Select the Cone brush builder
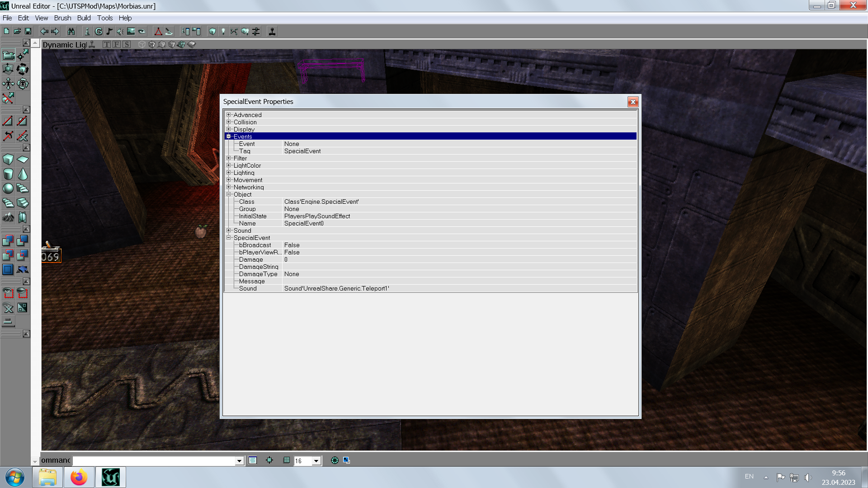 [x=23, y=174]
